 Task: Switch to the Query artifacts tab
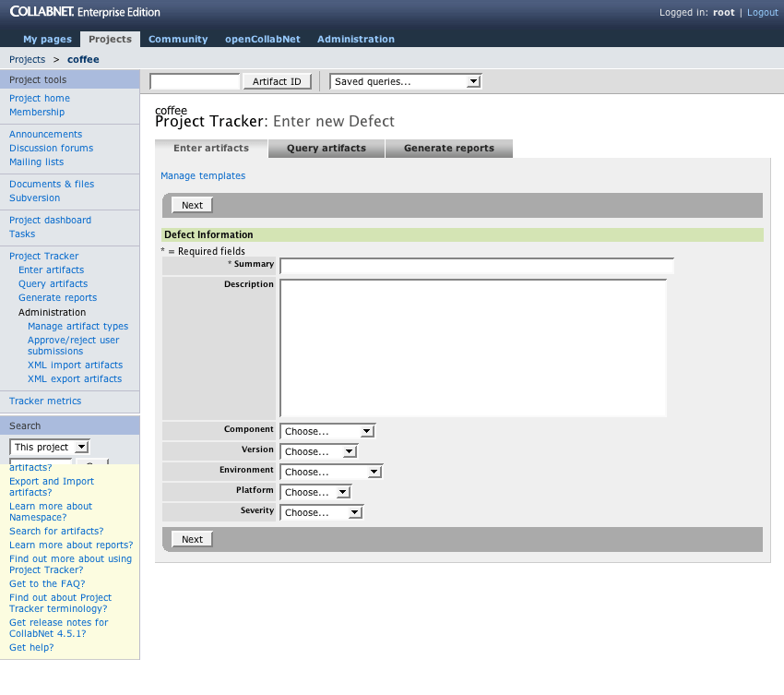click(326, 148)
